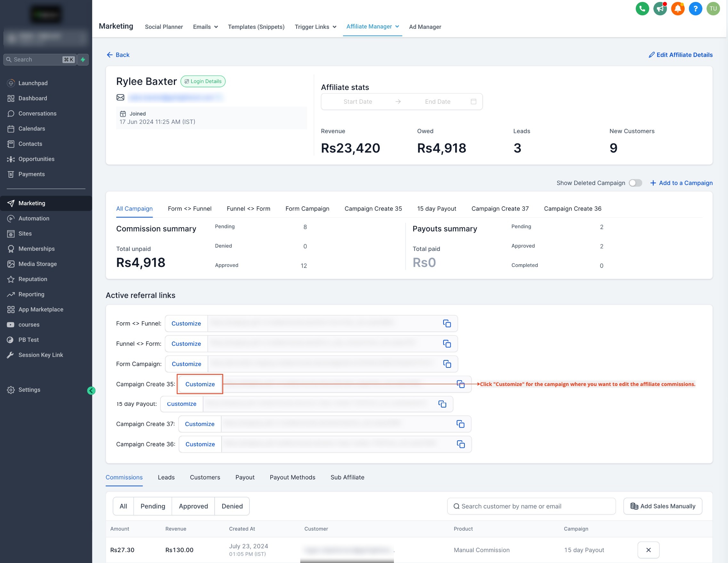Select the 15 day Payout campaign tab
The width and height of the screenshot is (728, 563).
tap(436, 209)
